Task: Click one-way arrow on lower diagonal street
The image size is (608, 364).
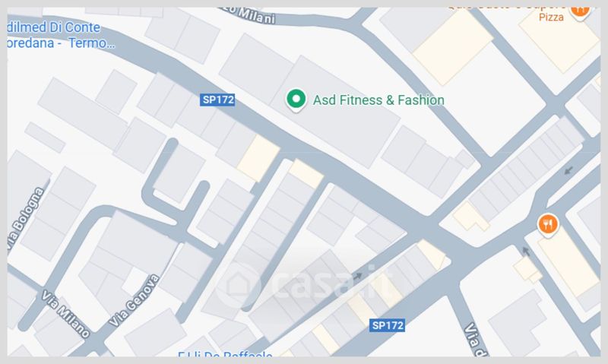Action: (357, 276)
